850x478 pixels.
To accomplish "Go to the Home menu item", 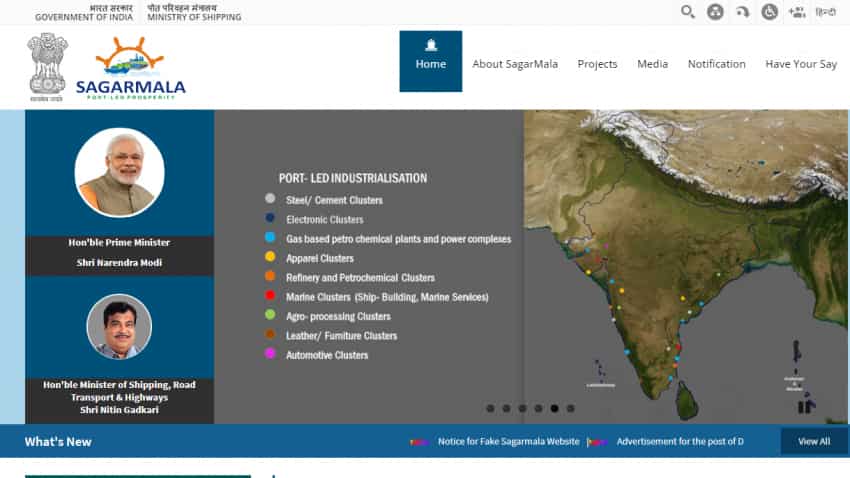I will [x=431, y=61].
